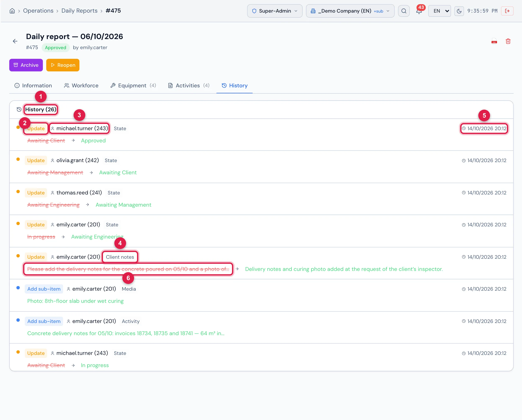This screenshot has height=420, width=522.
Task: Click the 'In progress' new value in last entry
Action: [x=95, y=365]
